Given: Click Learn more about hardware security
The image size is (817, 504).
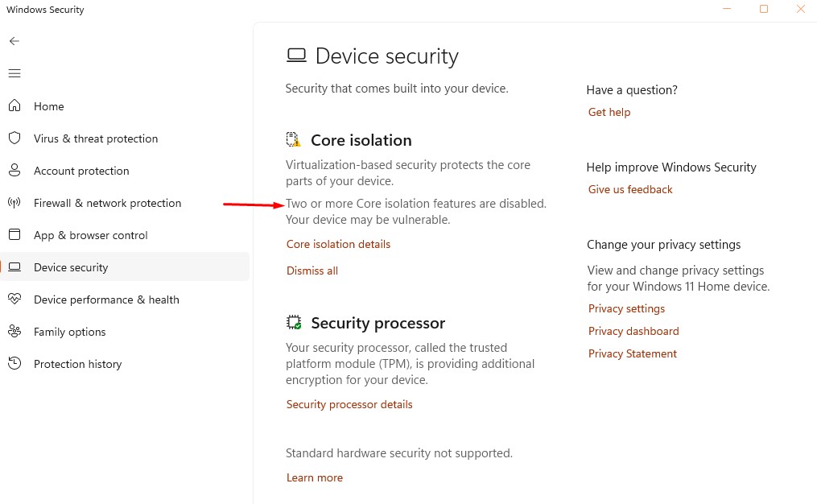Looking at the screenshot, I should point(315,477).
